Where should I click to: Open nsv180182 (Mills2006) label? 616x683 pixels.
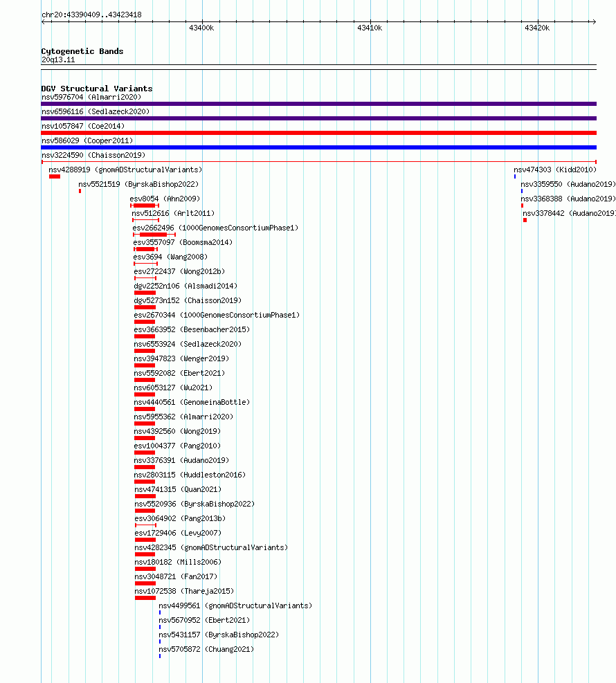point(178,563)
